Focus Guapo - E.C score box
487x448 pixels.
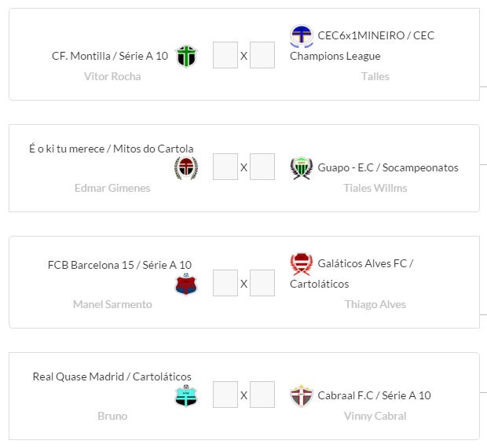262,167
